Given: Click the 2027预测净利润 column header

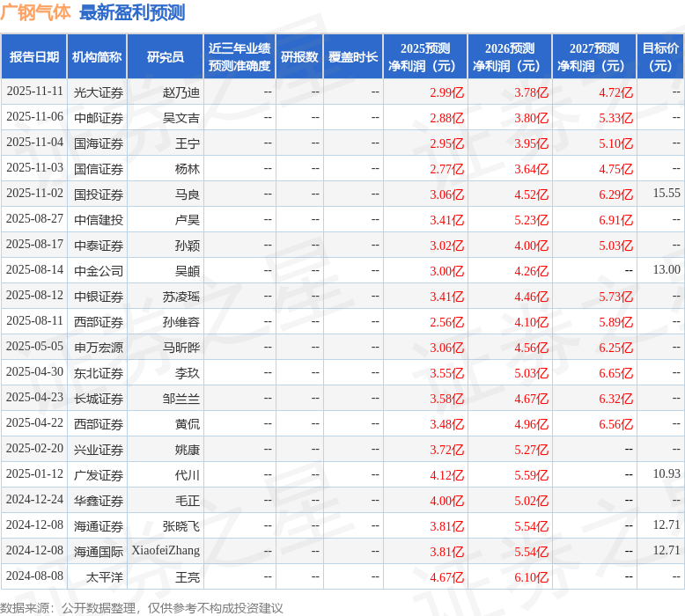Looking at the screenshot, I should tap(594, 56).
